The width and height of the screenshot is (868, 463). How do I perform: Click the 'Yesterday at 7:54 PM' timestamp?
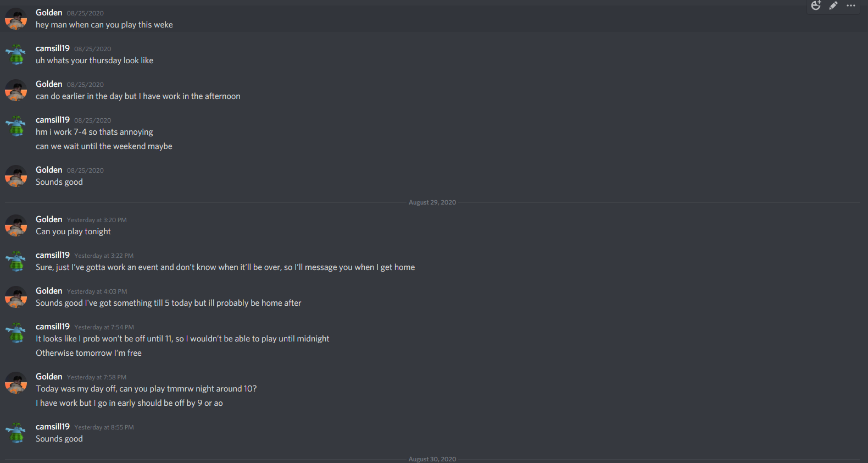click(x=104, y=327)
